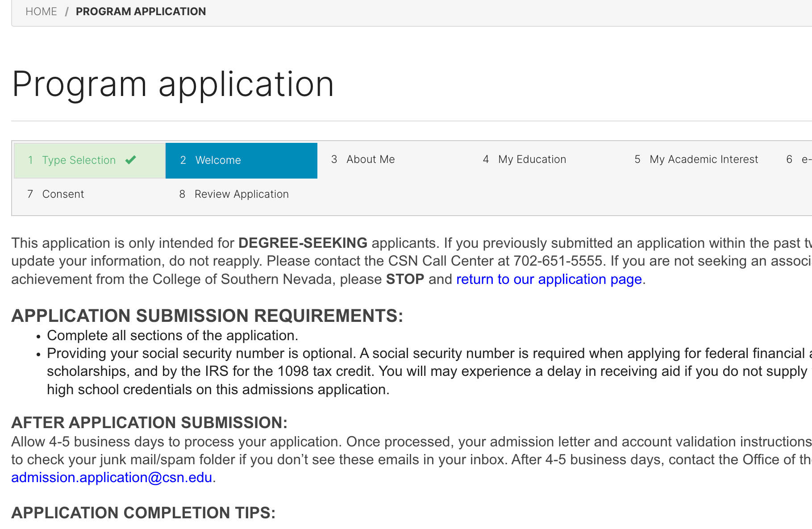Click the 'Program application' page title
Image resolution: width=812 pixels, height=529 pixels.
point(173,84)
